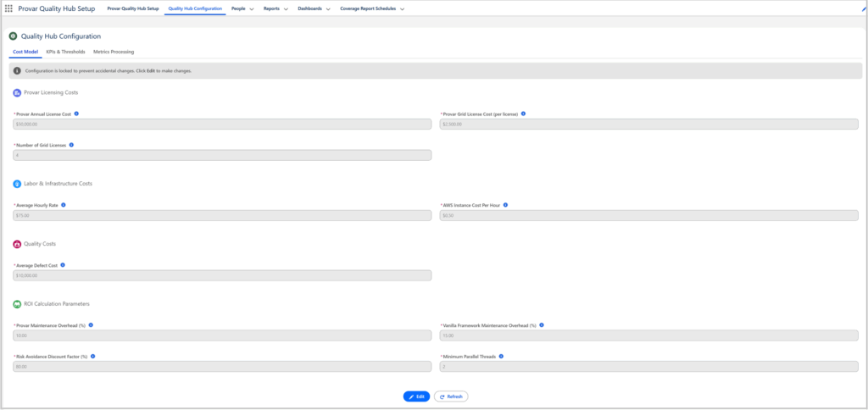
Task: Show help for AWS Instance Cost Per Hour
Action: click(504, 205)
